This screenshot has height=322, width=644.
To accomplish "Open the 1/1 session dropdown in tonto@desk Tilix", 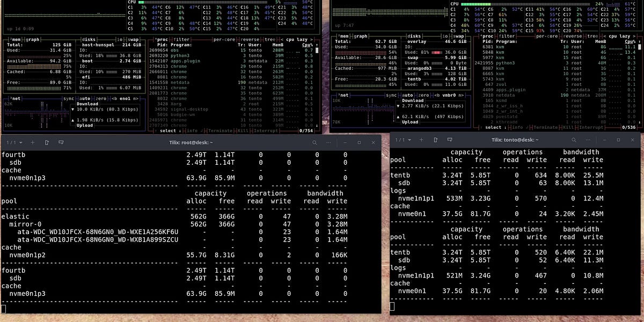I will [x=404, y=140].
